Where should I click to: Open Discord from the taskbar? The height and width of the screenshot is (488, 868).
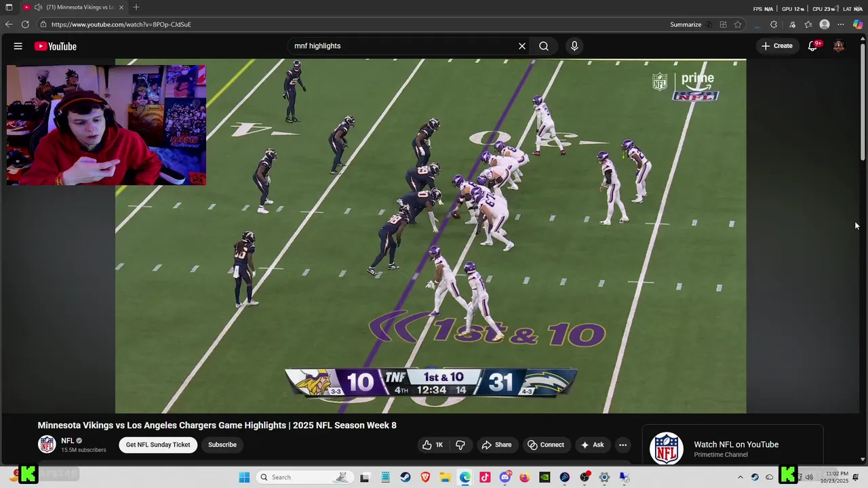point(505,477)
